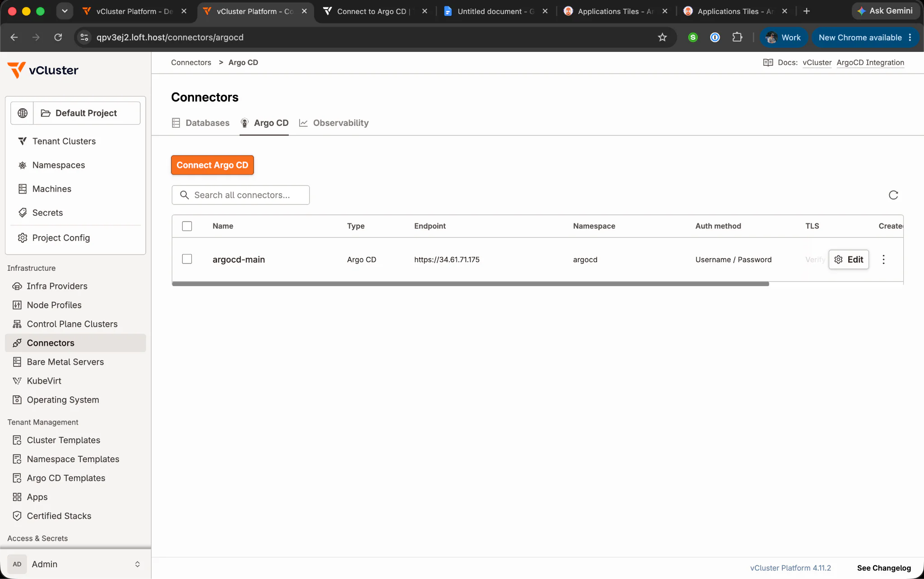Click the Endpoint column header
Screen dimensions: 924x579
pos(430,226)
